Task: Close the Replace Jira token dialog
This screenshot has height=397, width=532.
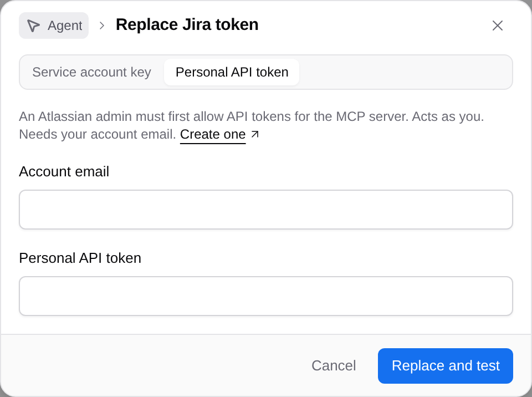Action: point(498,26)
